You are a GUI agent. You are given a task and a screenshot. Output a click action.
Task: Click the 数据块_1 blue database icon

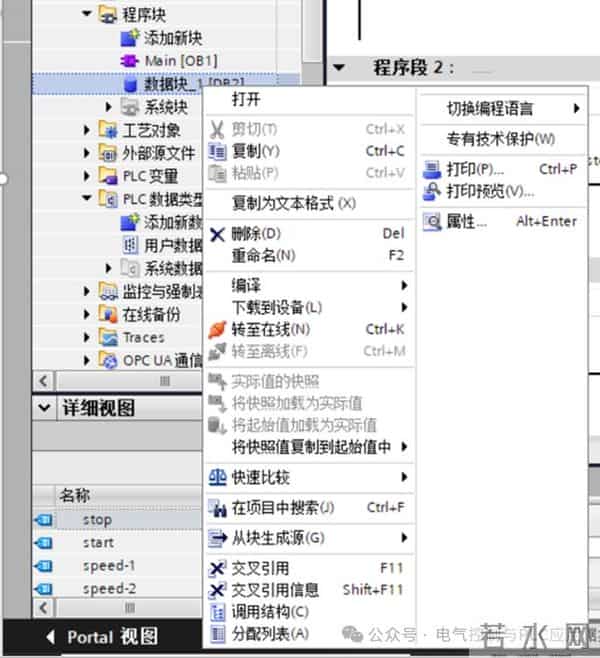(131, 84)
